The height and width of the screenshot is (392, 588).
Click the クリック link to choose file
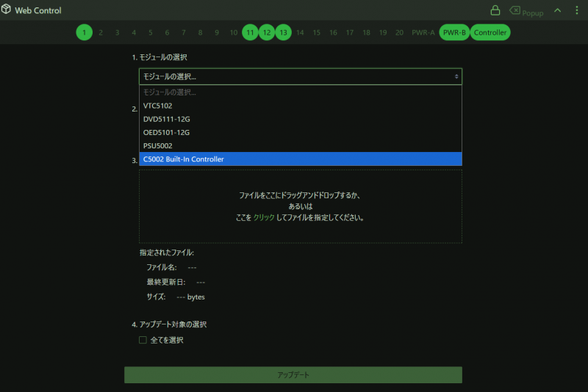coord(263,217)
